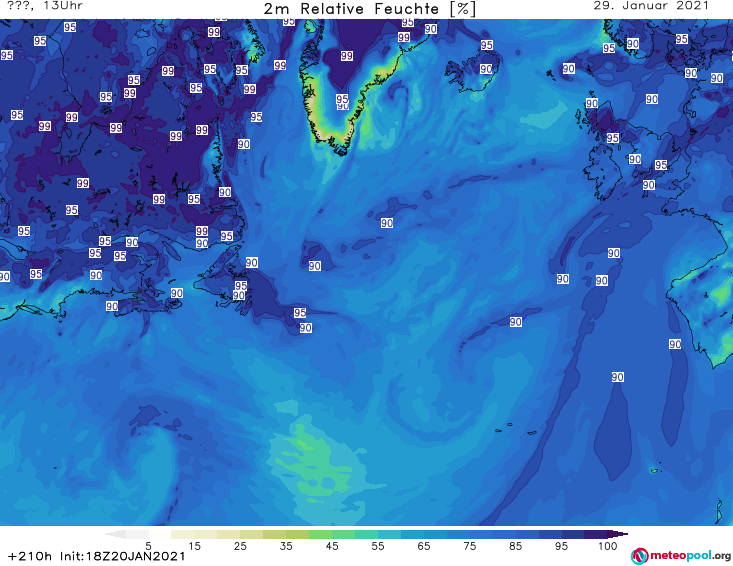
Task: Click the legend value 15
Action: [x=194, y=546]
